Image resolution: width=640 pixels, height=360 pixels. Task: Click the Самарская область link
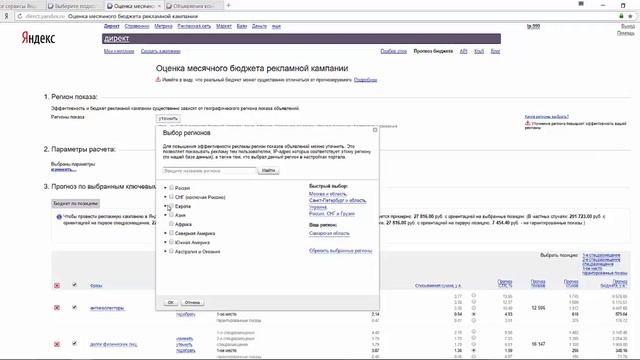click(x=329, y=233)
